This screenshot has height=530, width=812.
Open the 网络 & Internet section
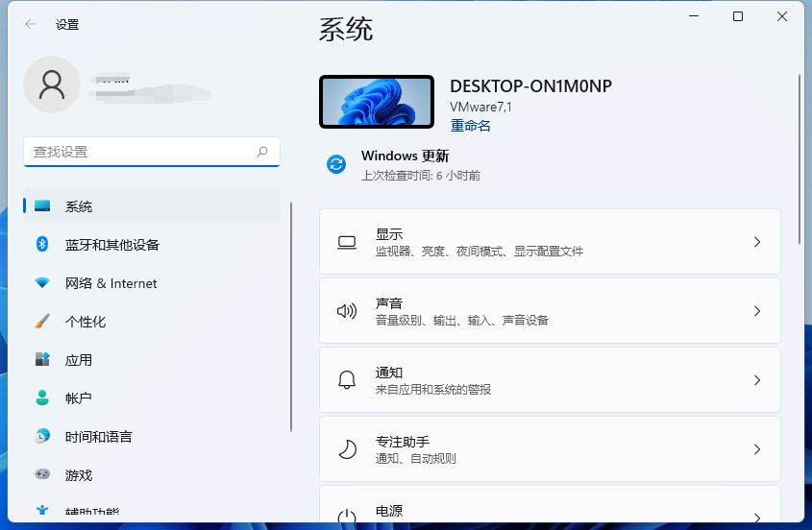click(x=111, y=283)
